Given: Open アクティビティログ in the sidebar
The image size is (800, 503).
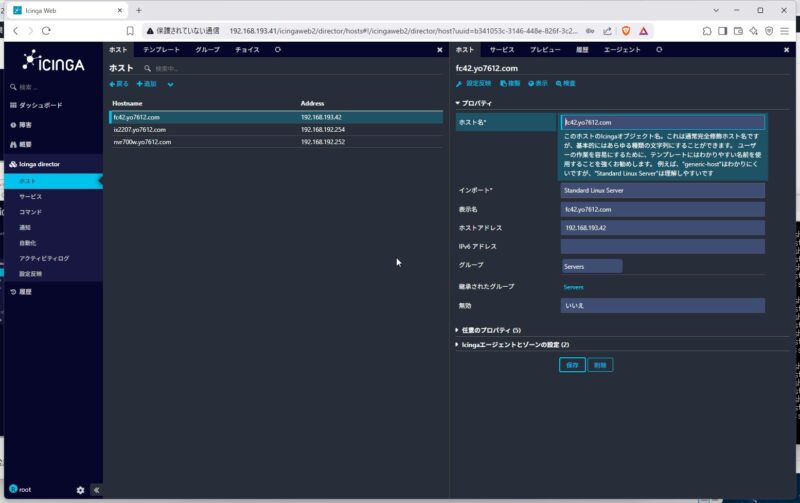Looking at the screenshot, I should coord(44,258).
